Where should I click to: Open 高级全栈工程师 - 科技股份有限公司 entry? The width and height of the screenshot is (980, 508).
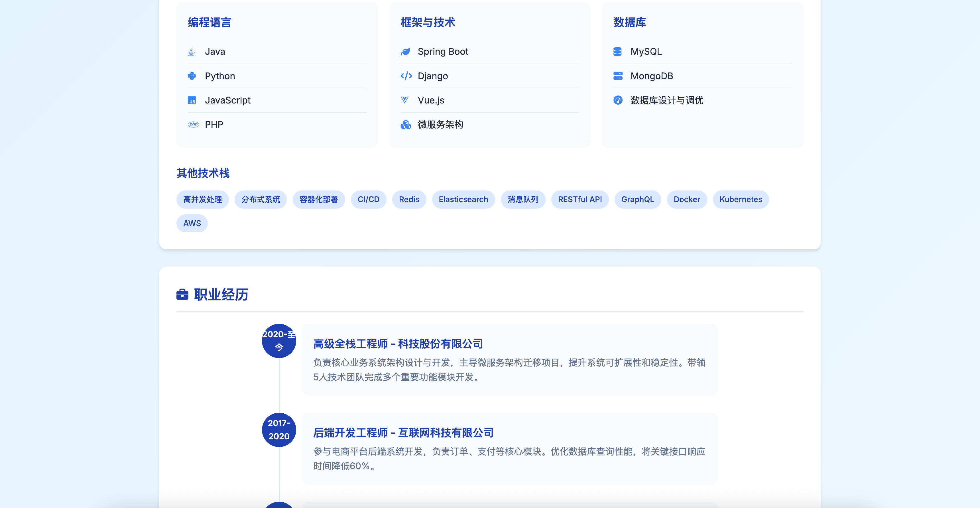point(398,344)
